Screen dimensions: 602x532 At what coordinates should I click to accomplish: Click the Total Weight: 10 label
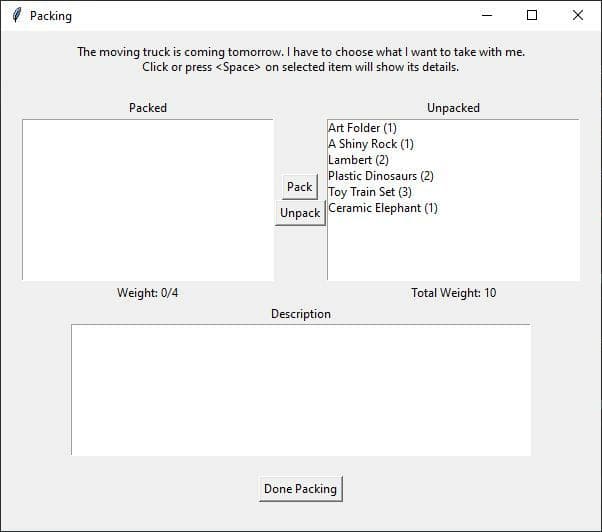coord(453,293)
